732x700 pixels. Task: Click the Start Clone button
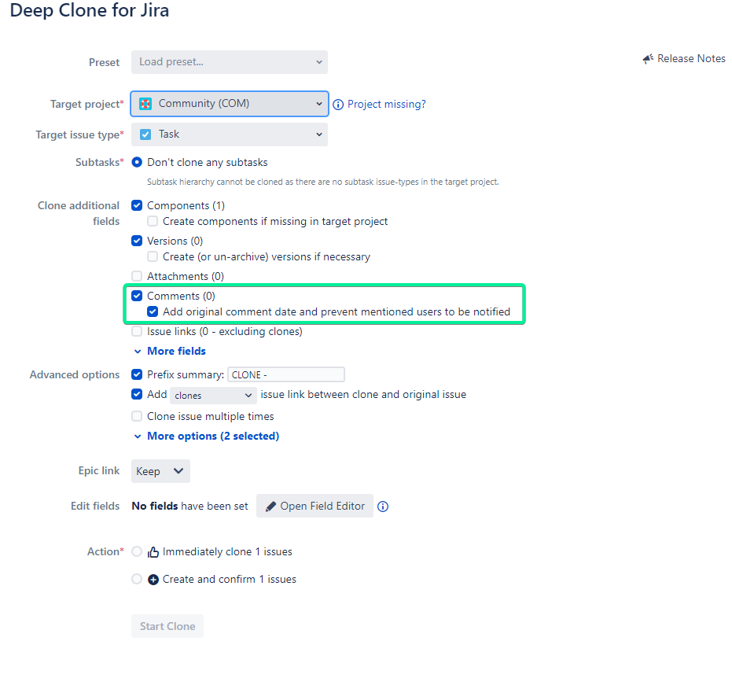167,626
